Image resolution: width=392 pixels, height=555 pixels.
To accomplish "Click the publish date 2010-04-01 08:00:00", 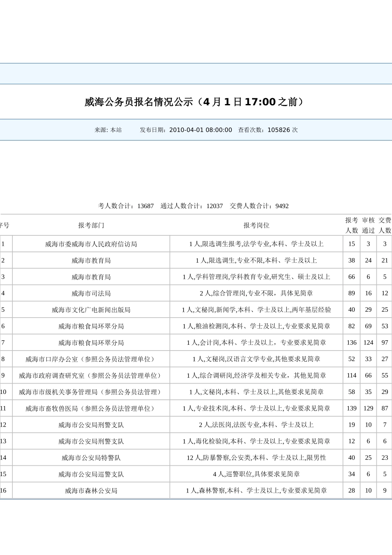I will point(201,130).
